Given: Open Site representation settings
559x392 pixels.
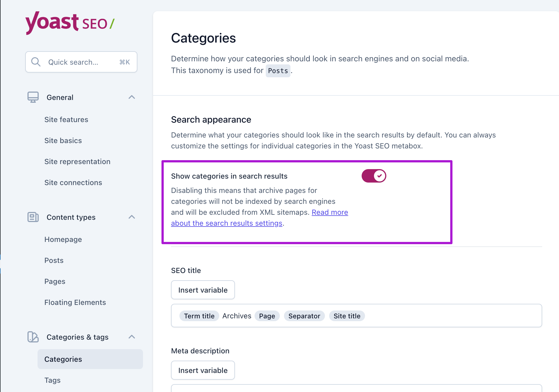Looking at the screenshot, I should point(77,162).
